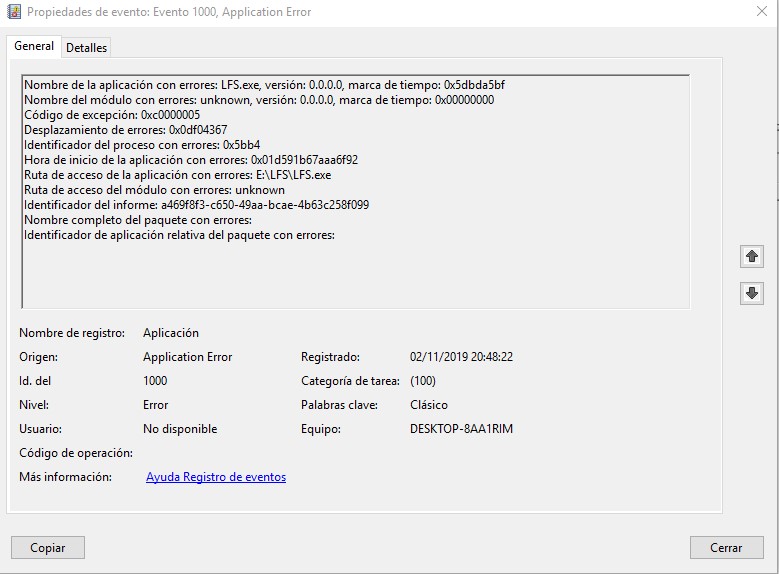Click the 'Equipo:' label

click(321, 429)
